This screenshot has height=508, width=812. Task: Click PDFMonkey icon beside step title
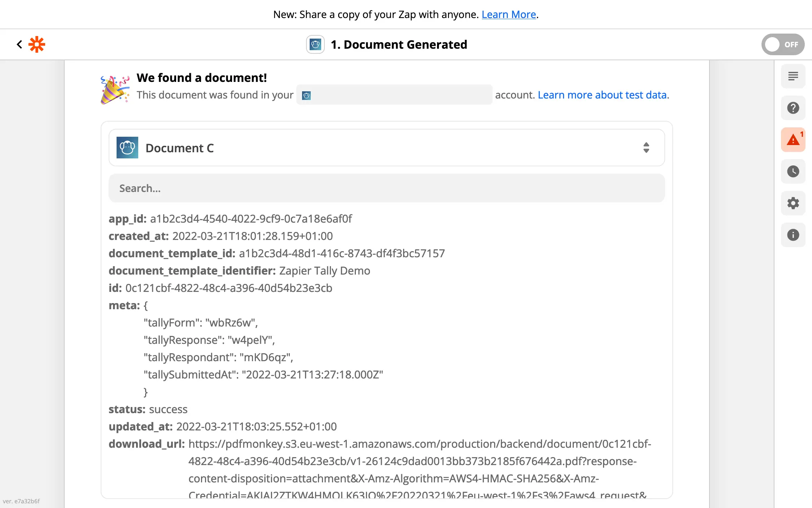[x=315, y=44]
